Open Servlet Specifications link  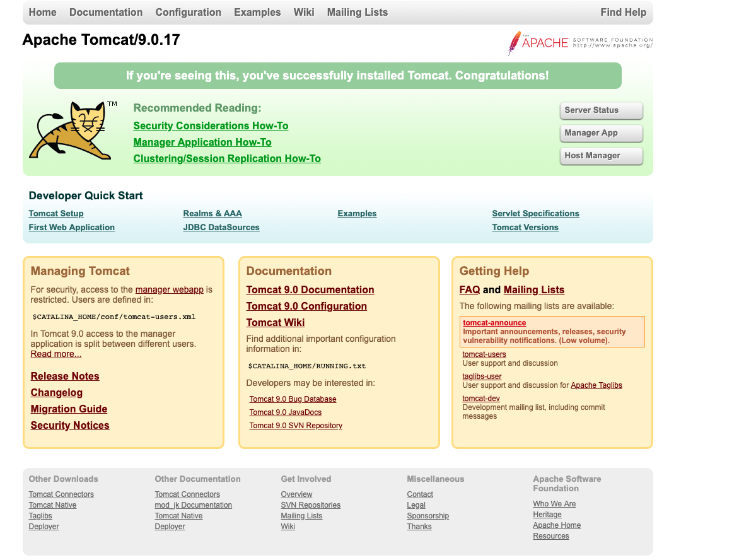point(536,214)
